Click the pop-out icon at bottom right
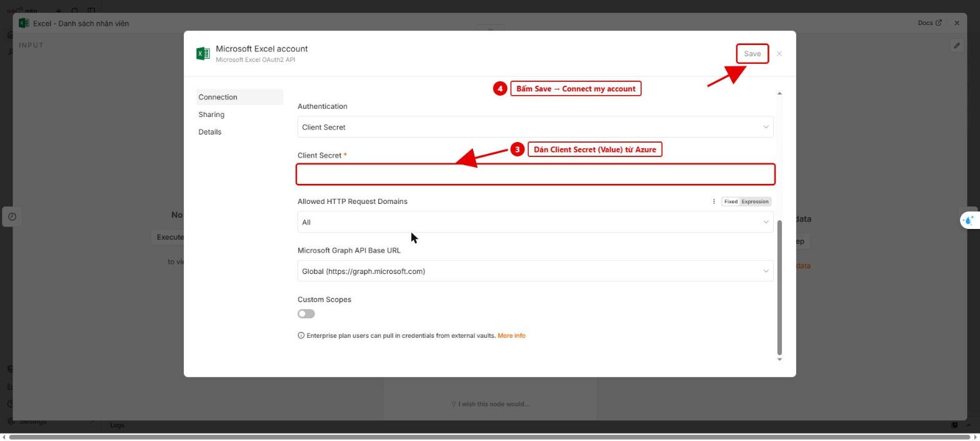The image size is (980, 441). 954,425
